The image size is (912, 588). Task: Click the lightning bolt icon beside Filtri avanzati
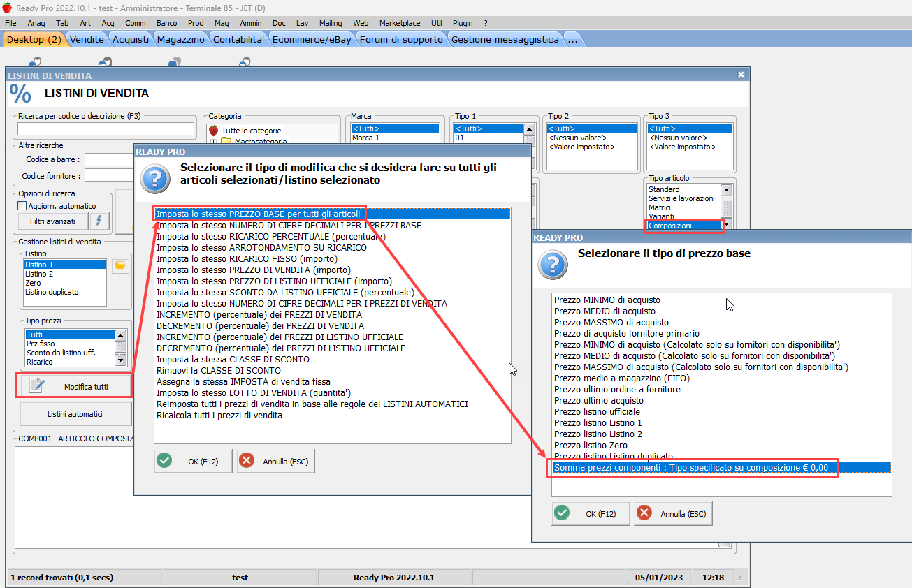point(100,221)
